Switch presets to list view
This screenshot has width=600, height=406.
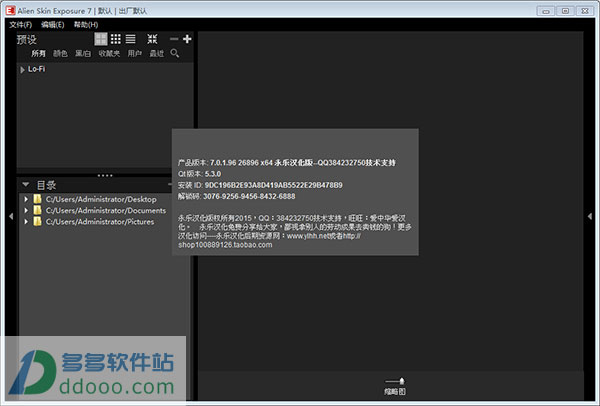pos(130,39)
